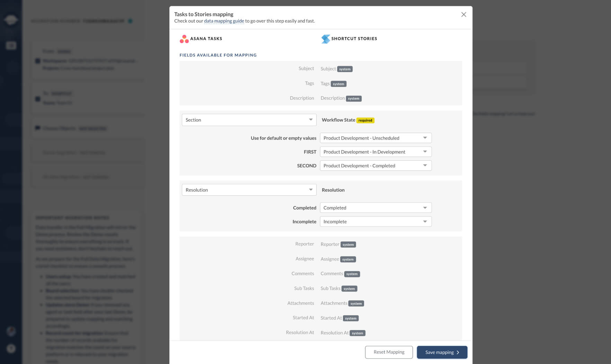Click the Asana 'Attachments' field label
Screen dimensions: 611x364
(300, 303)
